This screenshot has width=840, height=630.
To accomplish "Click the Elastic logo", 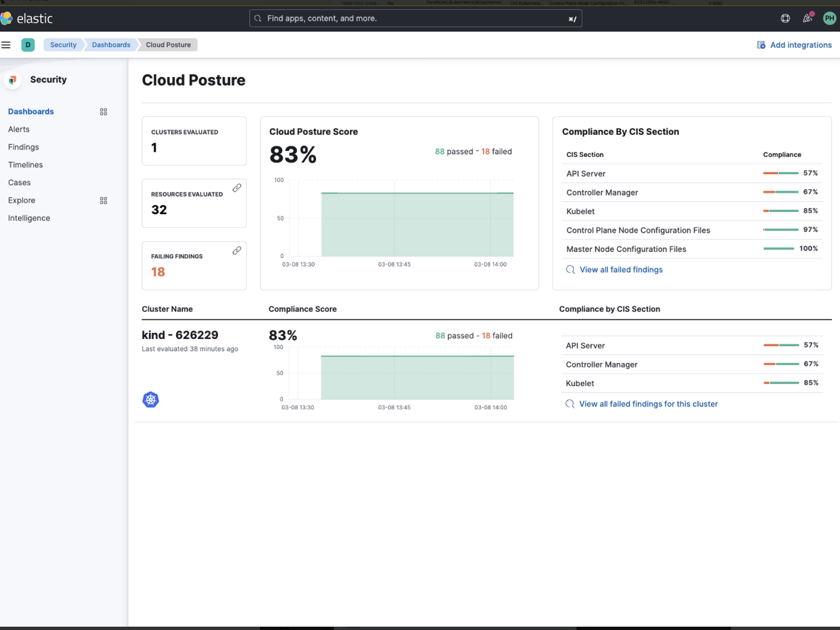I will [30, 18].
